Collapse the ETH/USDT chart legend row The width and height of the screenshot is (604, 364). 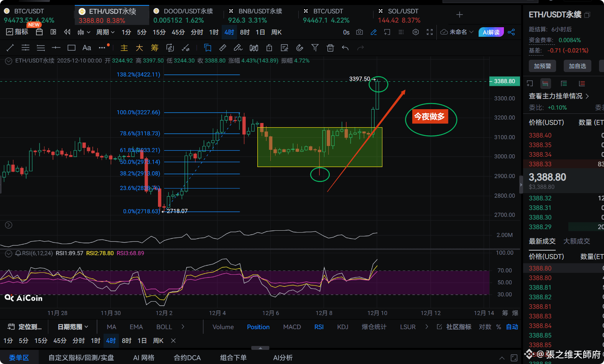(x=8, y=61)
